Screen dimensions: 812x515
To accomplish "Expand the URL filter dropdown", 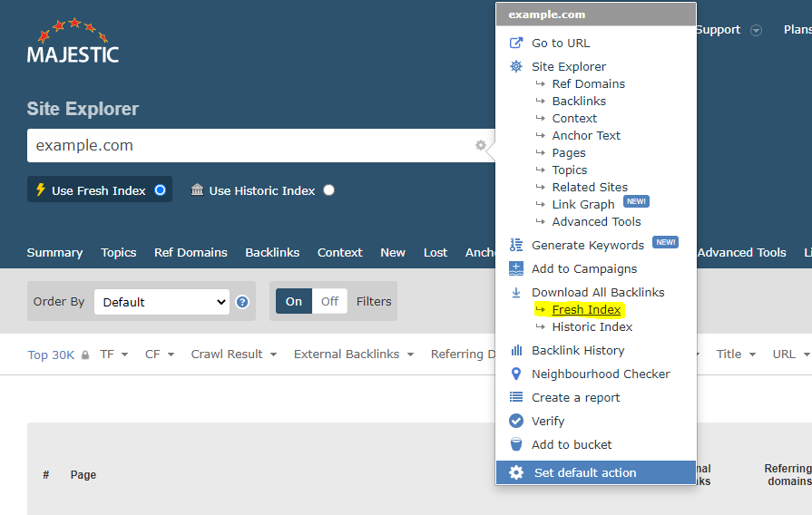I will point(807,355).
